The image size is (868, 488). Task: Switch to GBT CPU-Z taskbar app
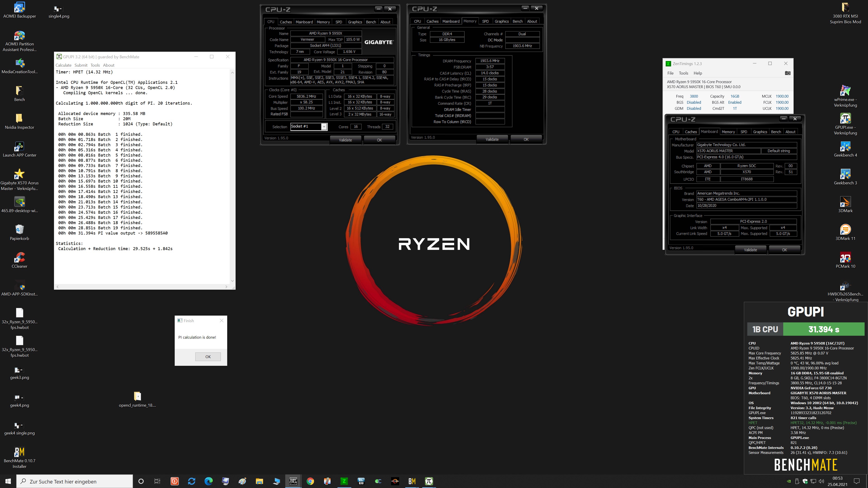pos(293,481)
